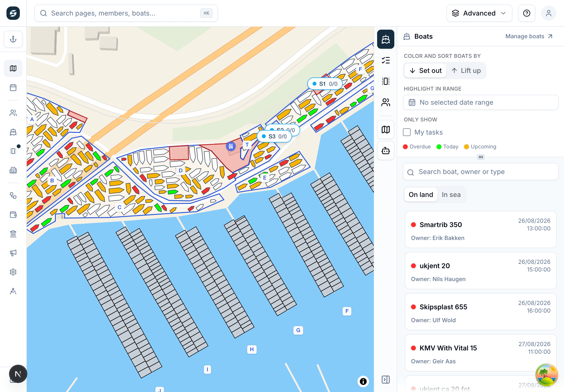Open the KMV With Vital 15 boat card
This screenshot has height=392, width=564.
(481, 353)
